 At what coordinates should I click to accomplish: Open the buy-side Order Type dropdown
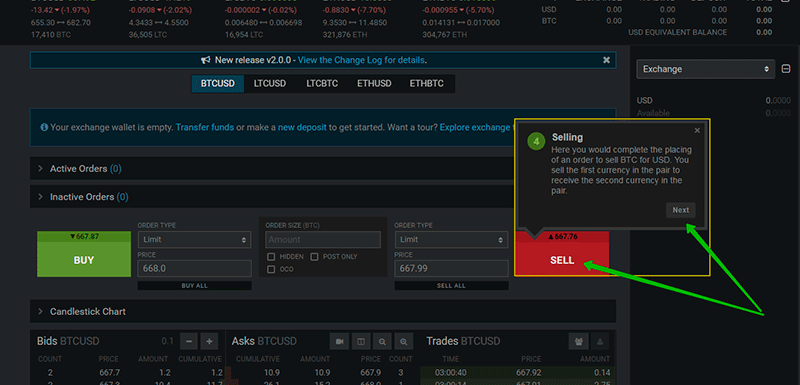click(194, 240)
